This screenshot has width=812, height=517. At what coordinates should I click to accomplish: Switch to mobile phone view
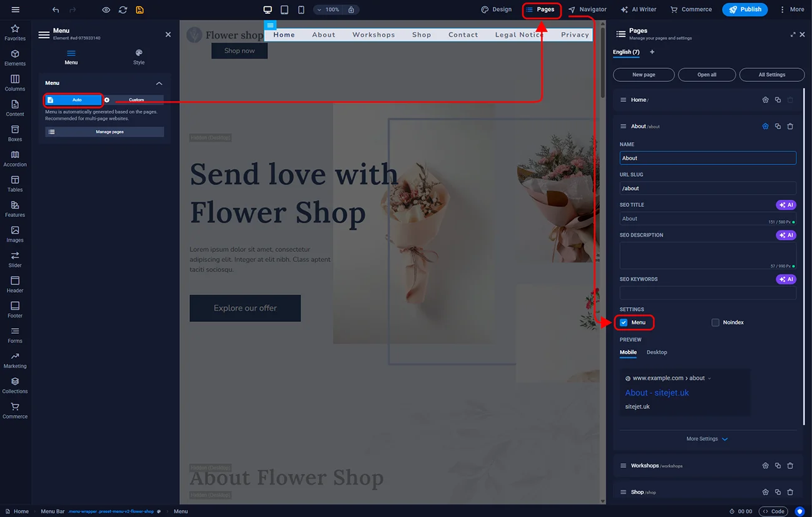pos(301,10)
